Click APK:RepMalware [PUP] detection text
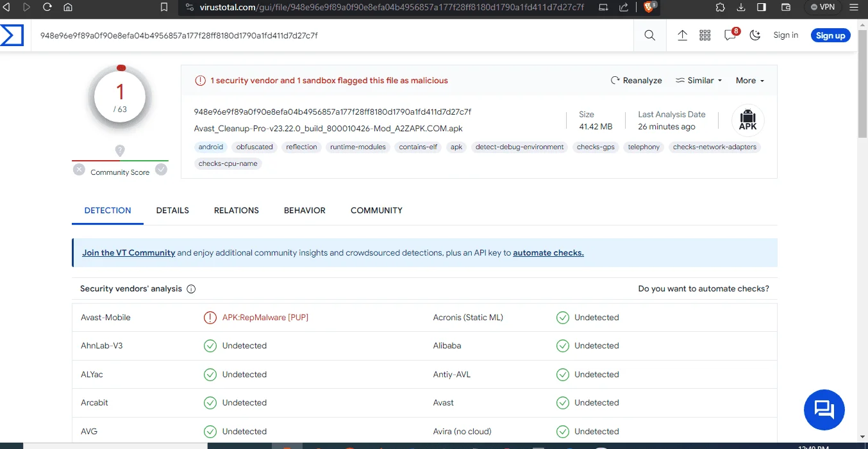 click(x=265, y=318)
